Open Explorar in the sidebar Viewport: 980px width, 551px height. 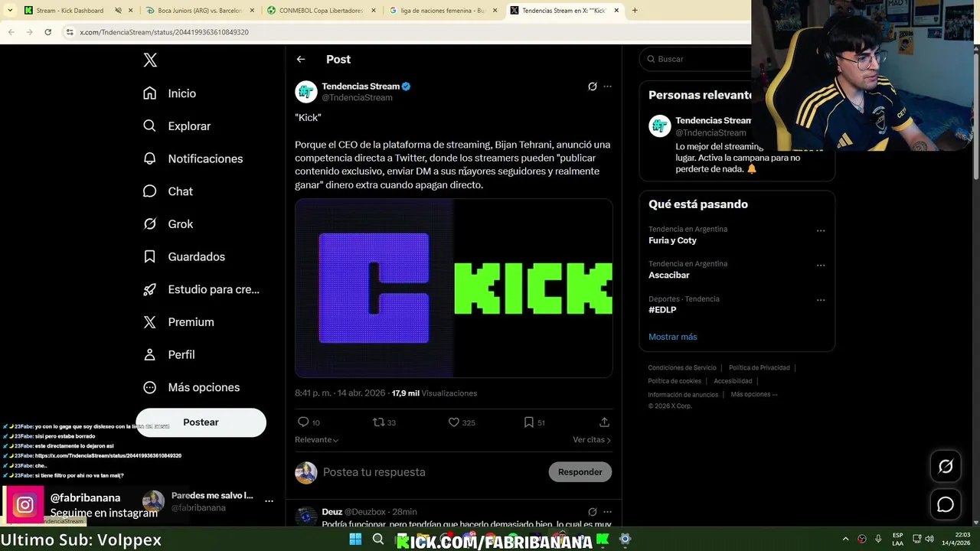click(x=177, y=126)
